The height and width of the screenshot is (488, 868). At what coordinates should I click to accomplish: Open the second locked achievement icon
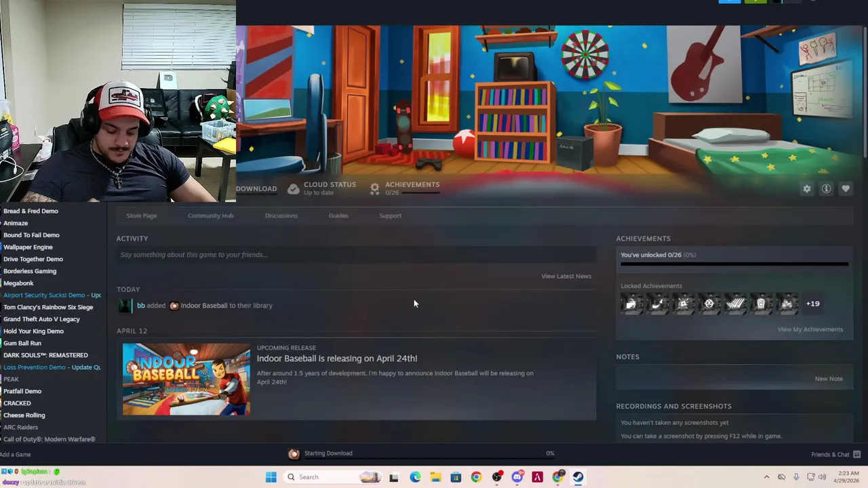(657, 304)
